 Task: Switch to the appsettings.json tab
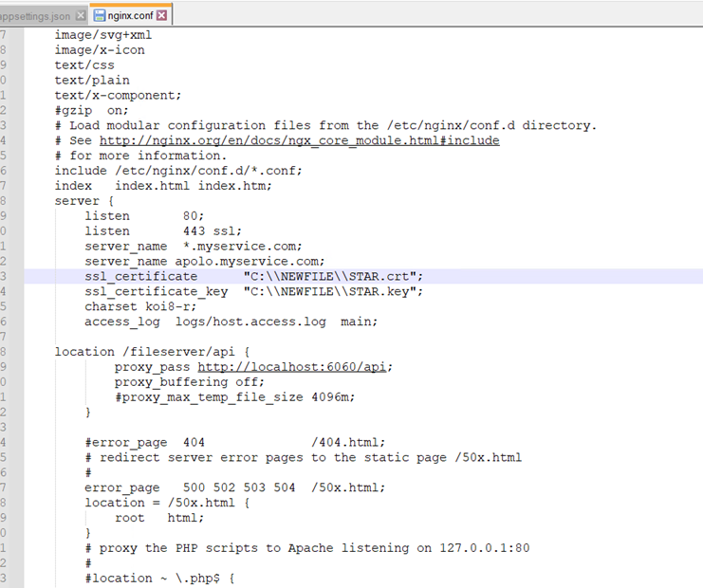35,16
